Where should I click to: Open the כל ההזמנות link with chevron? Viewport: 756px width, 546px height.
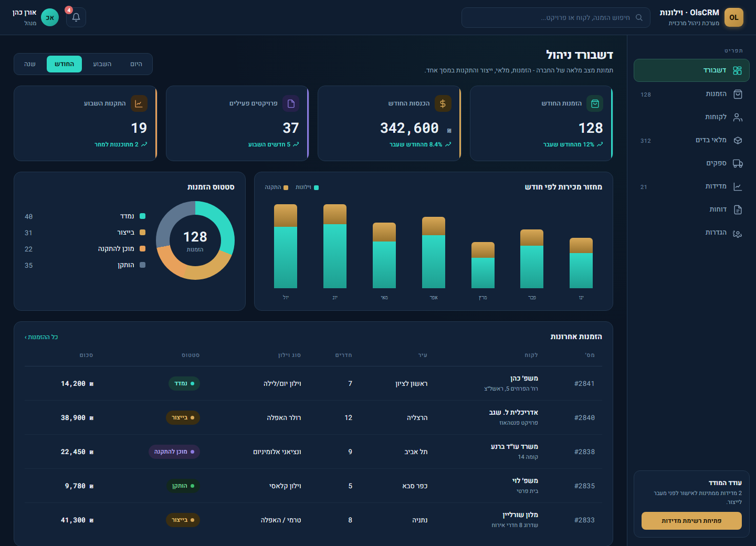[x=41, y=337]
